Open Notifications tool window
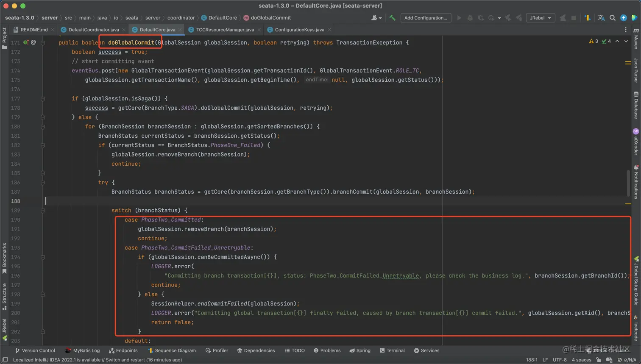Image resolution: width=641 pixels, height=364 pixels. pyautogui.click(x=636, y=182)
